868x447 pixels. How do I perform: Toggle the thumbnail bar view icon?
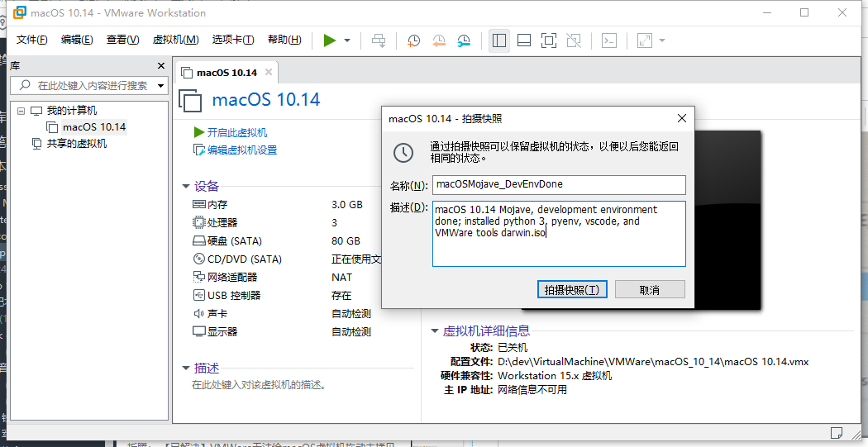point(523,40)
